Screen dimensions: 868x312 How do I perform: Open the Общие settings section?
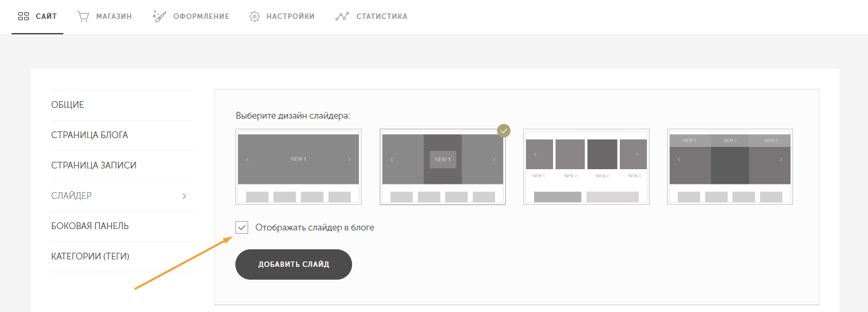coord(67,105)
